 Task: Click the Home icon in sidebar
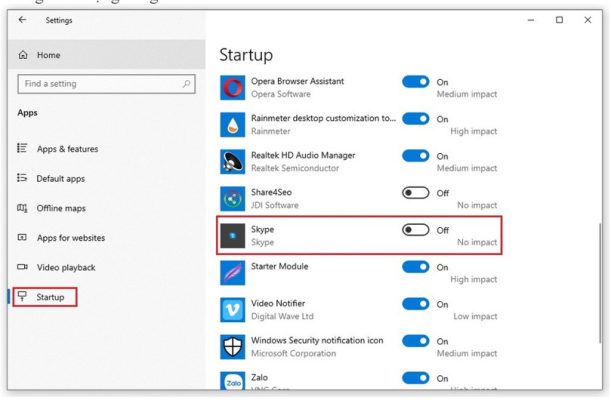coord(23,55)
